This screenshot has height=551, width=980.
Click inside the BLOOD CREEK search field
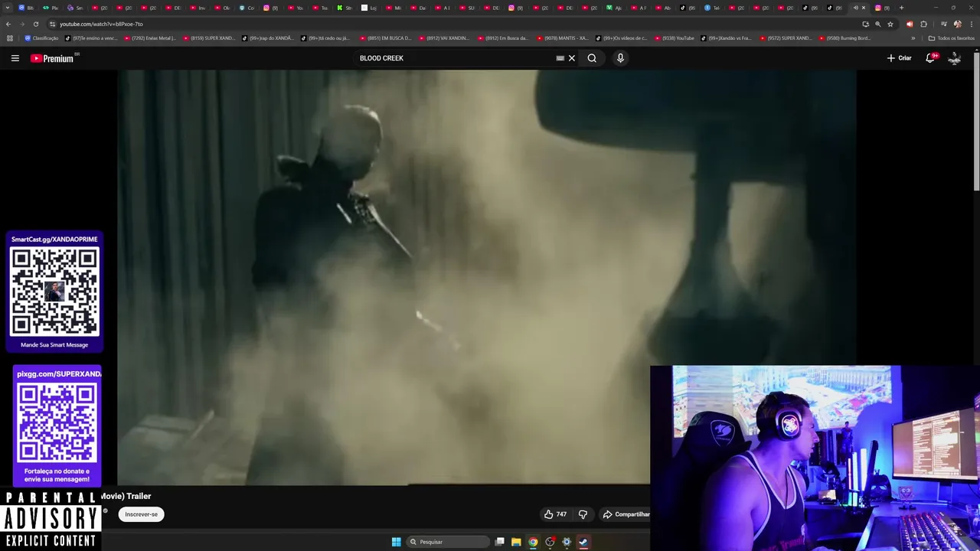pyautogui.click(x=456, y=58)
